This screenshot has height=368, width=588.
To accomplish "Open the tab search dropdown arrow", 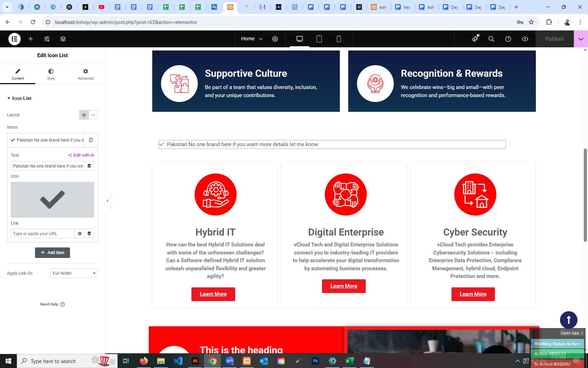I will click(7, 7).
